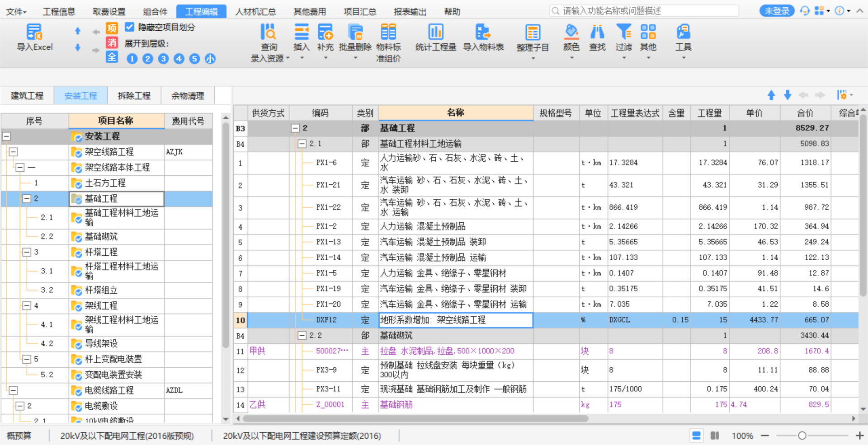Click the blue up arrow above table
The height and width of the screenshot is (445, 868).
(x=771, y=95)
